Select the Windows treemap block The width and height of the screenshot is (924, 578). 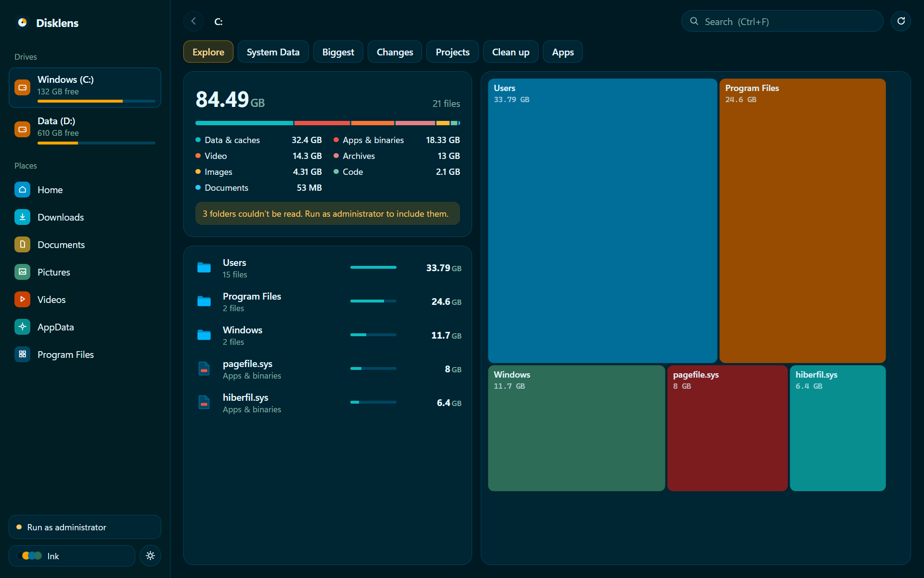(577, 428)
